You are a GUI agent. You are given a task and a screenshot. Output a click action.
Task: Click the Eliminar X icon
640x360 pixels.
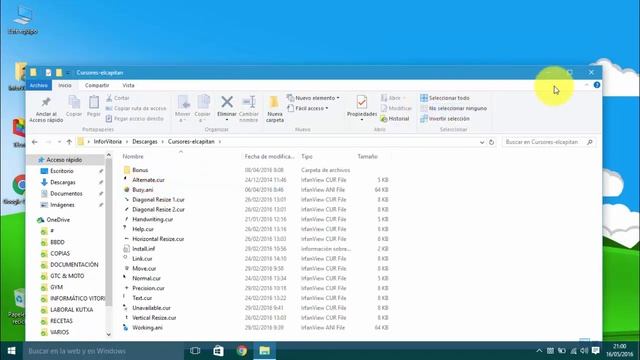coord(227,102)
